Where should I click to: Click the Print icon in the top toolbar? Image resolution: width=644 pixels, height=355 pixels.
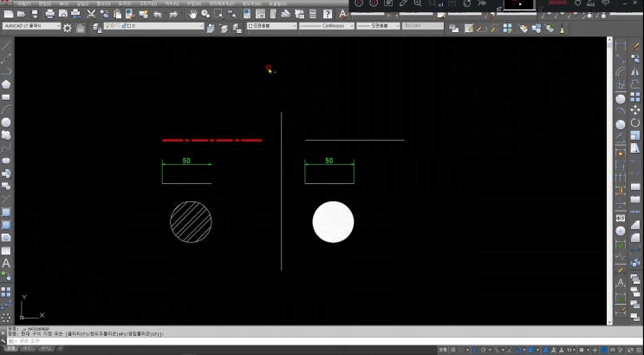pos(49,14)
